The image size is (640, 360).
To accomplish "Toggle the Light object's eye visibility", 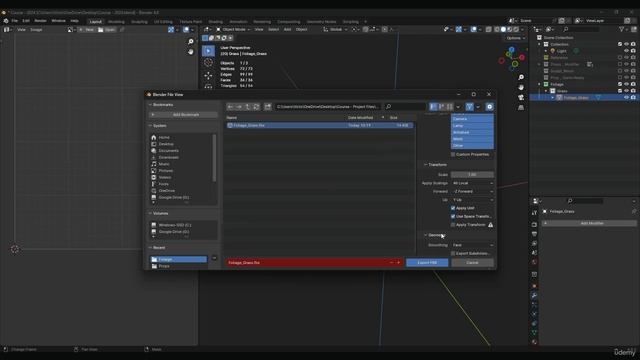I will click(626, 51).
